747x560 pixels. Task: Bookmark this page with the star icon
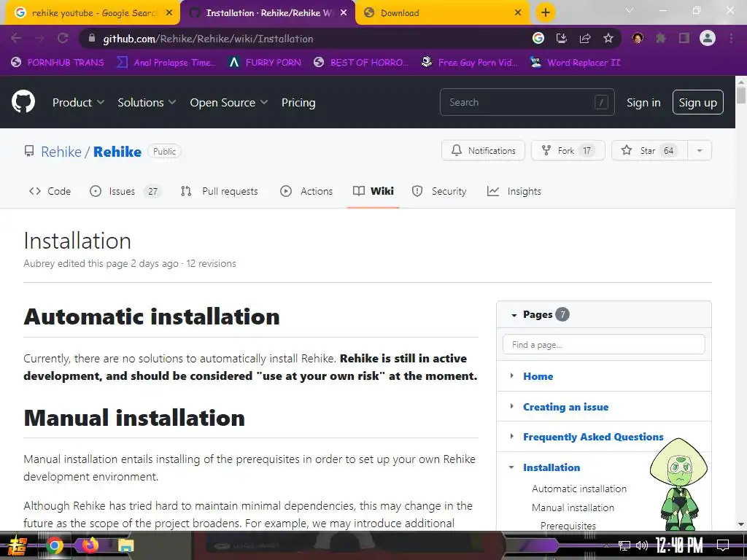[x=608, y=39]
